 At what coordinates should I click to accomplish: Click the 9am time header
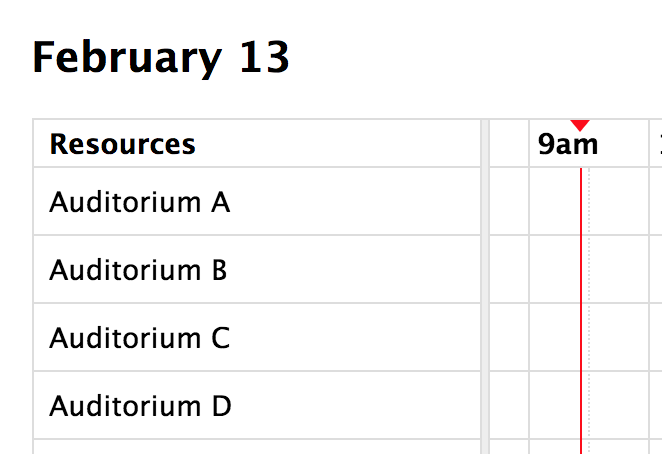568,144
